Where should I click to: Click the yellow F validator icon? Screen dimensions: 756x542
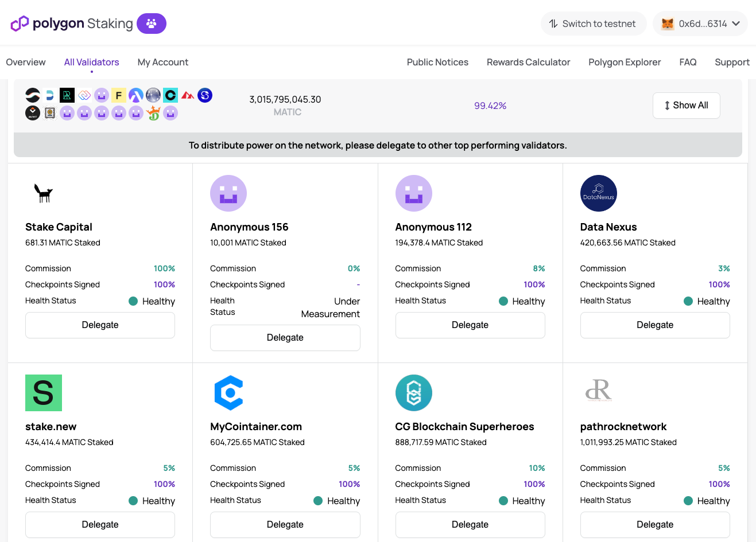[119, 95]
